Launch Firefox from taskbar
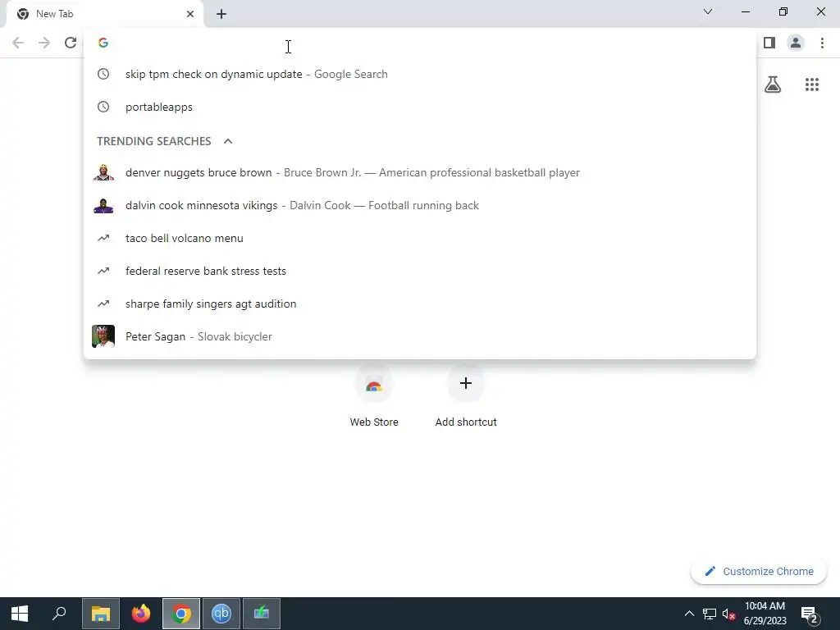Viewport: 840px width, 630px height. (x=141, y=614)
